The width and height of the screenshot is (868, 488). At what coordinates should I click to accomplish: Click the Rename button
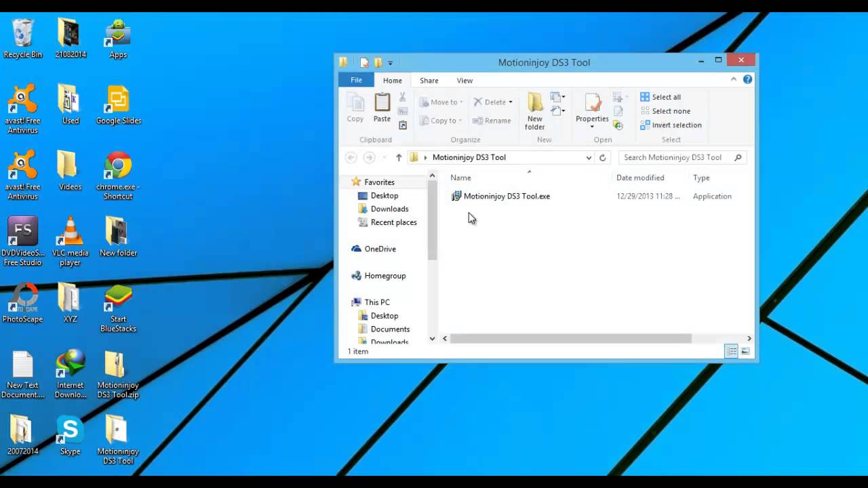[x=492, y=121]
